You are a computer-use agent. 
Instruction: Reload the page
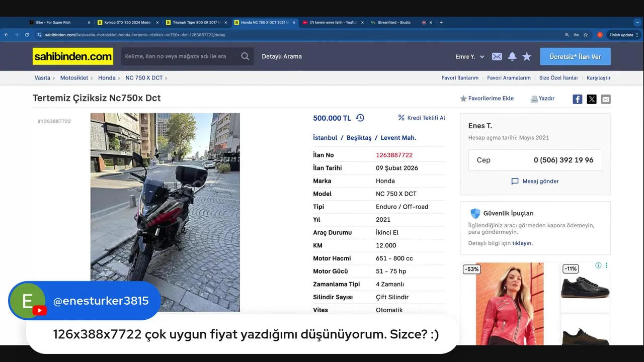(x=27, y=35)
